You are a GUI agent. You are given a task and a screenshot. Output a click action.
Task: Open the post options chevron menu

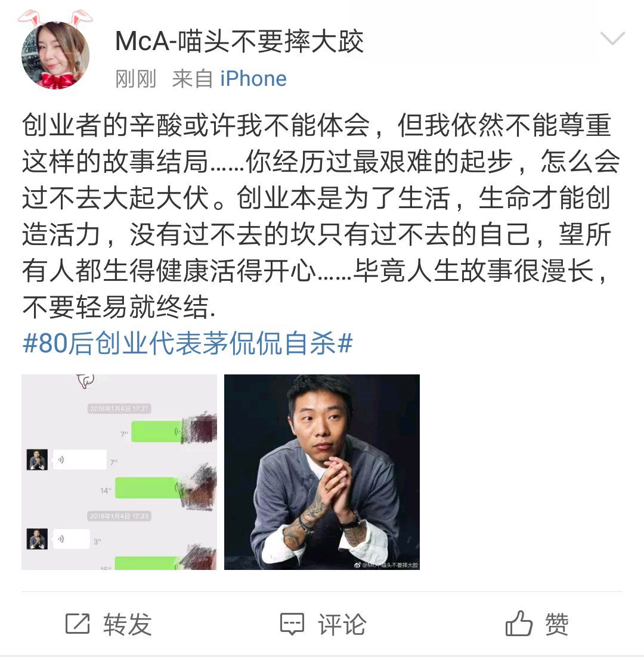coord(612,38)
